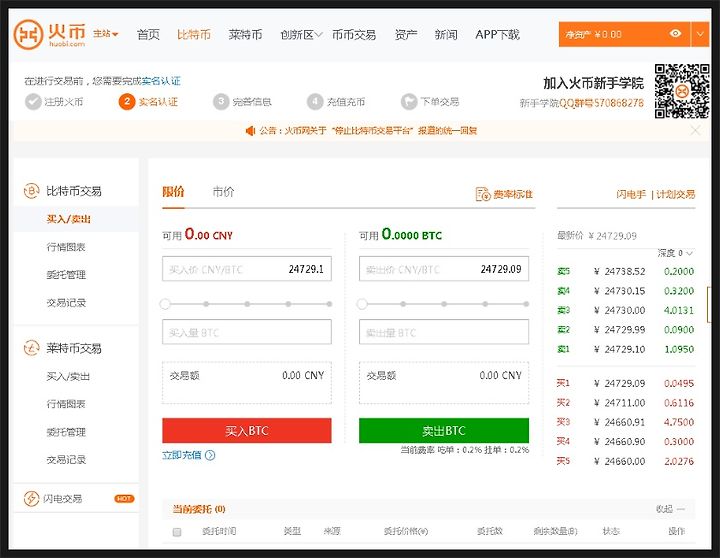
Task: Open the 比特币 menu item
Action: [194, 34]
